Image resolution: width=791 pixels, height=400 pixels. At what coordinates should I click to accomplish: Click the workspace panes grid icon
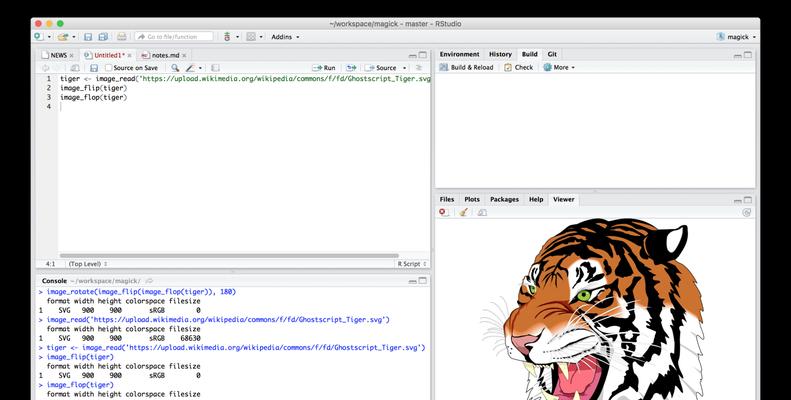coord(251,37)
